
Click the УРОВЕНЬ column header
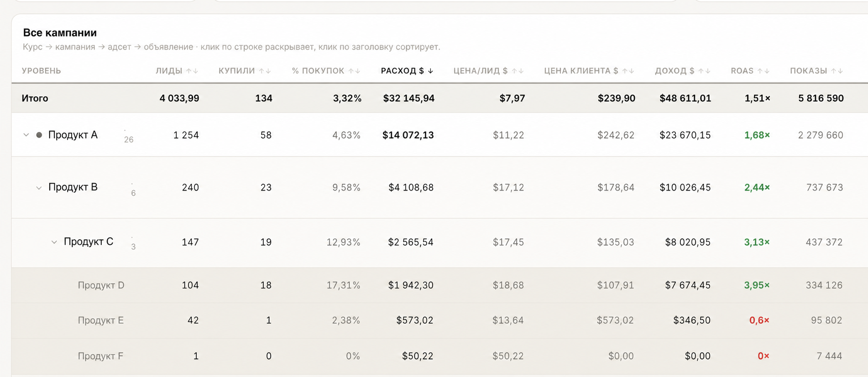(42, 71)
